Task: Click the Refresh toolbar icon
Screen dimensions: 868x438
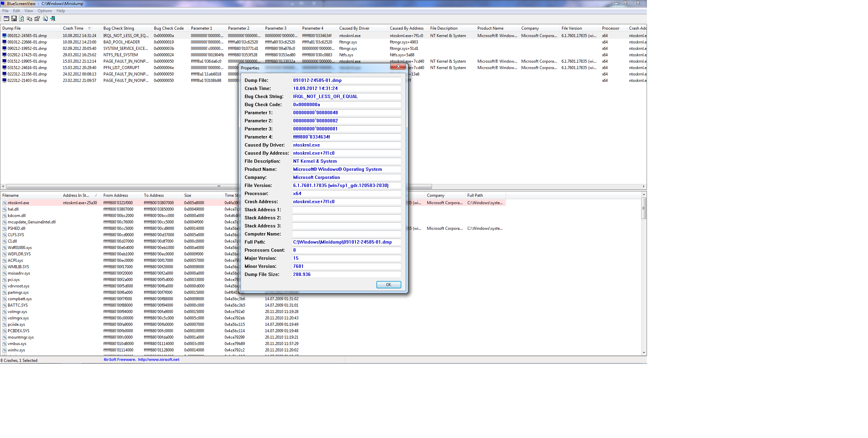Action: tap(22, 19)
